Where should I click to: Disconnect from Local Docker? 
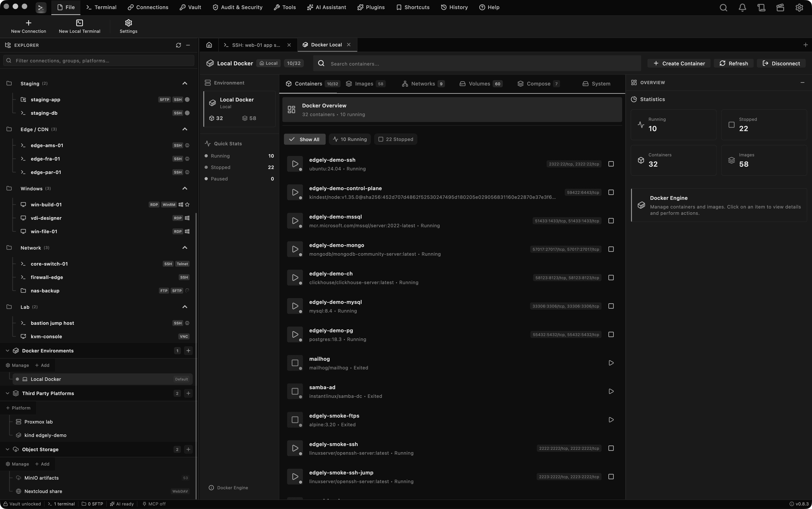pos(781,63)
